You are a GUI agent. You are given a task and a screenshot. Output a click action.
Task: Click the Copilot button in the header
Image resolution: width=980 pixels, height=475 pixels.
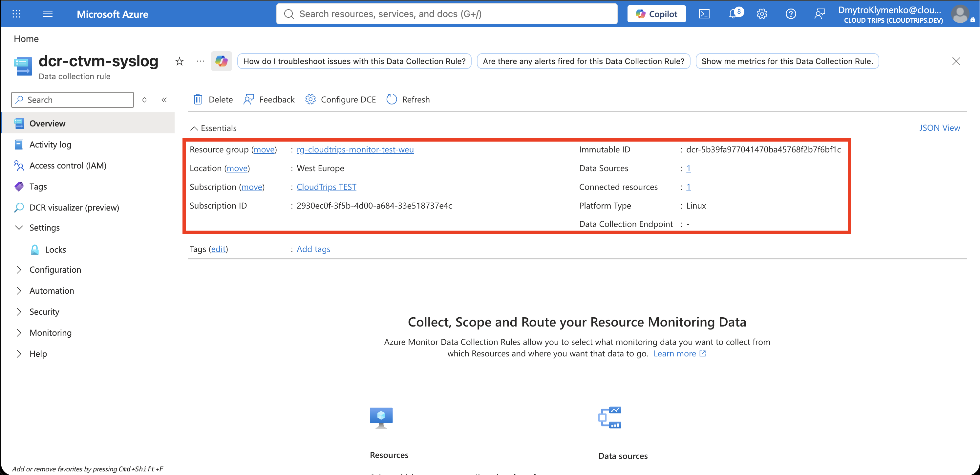657,14
